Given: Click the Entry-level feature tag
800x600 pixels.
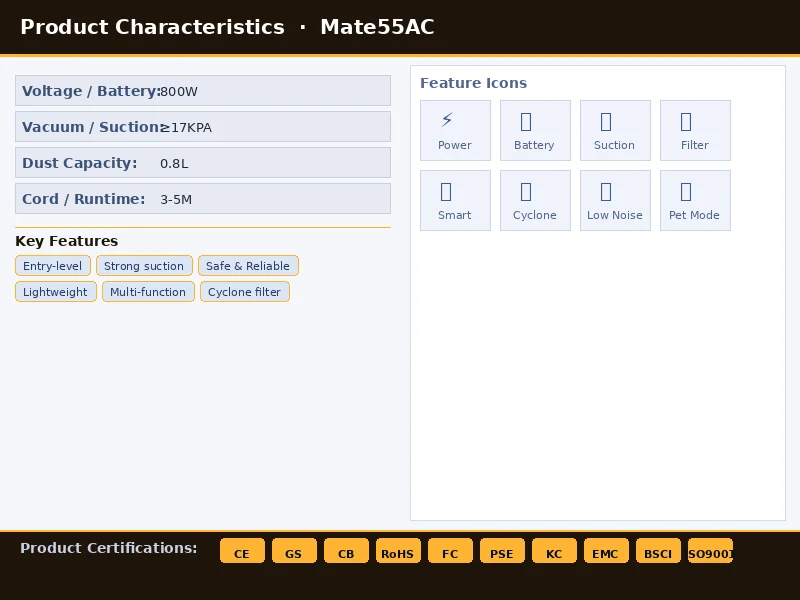Looking at the screenshot, I should [x=53, y=266].
